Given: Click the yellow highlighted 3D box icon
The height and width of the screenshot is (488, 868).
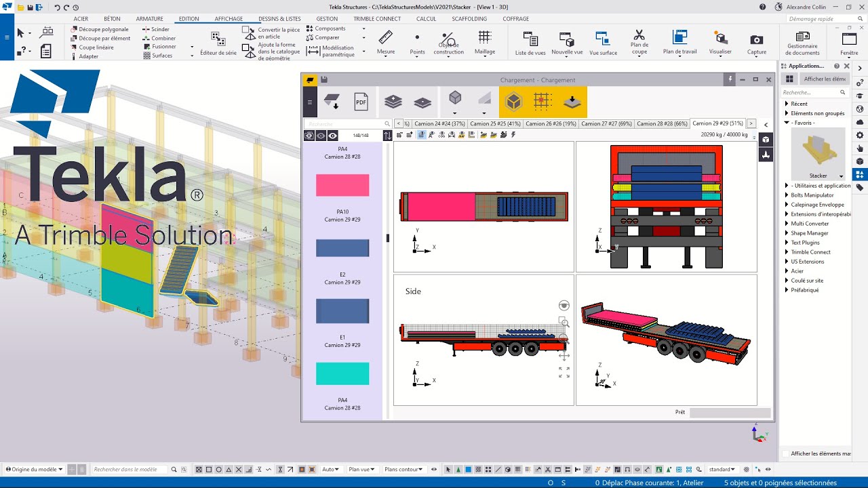Looking at the screenshot, I should [514, 102].
